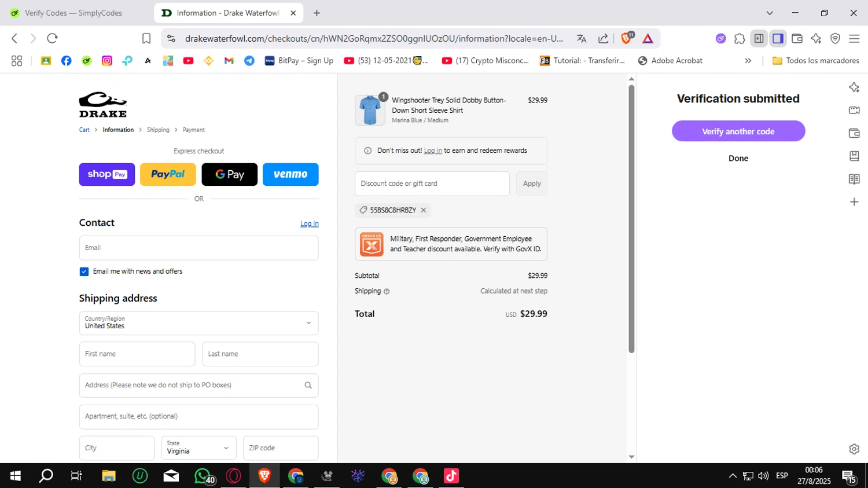Image resolution: width=868 pixels, height=488 pixels.
Task: Focus the Email input field
Action: pyautogui.click(x=198, y=248)
